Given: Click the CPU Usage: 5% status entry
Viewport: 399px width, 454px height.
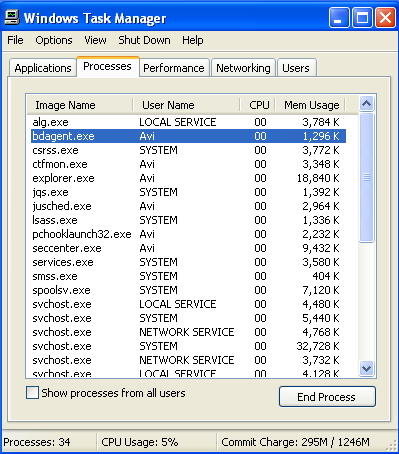Looking at the screenshot, I should click(x=140, y=442).
